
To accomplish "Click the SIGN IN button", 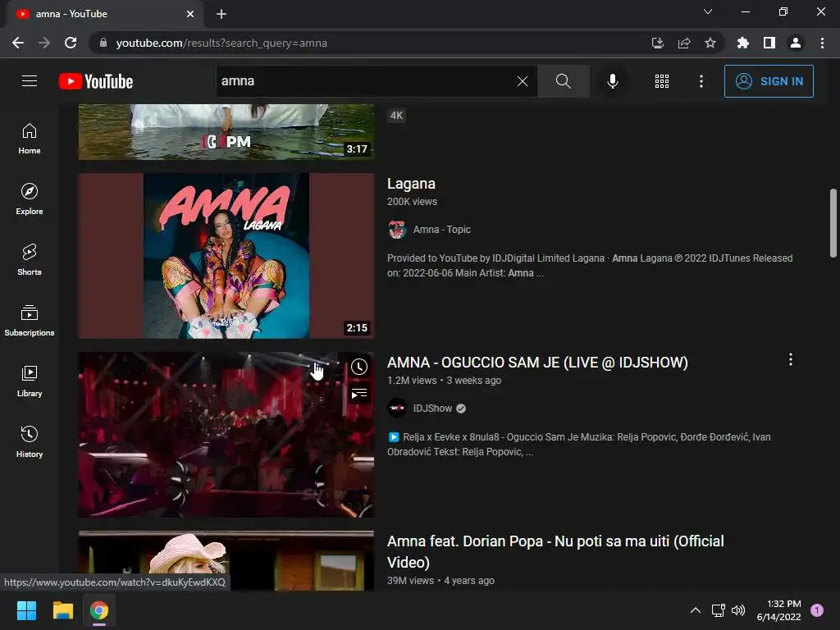I will point(769,81).
